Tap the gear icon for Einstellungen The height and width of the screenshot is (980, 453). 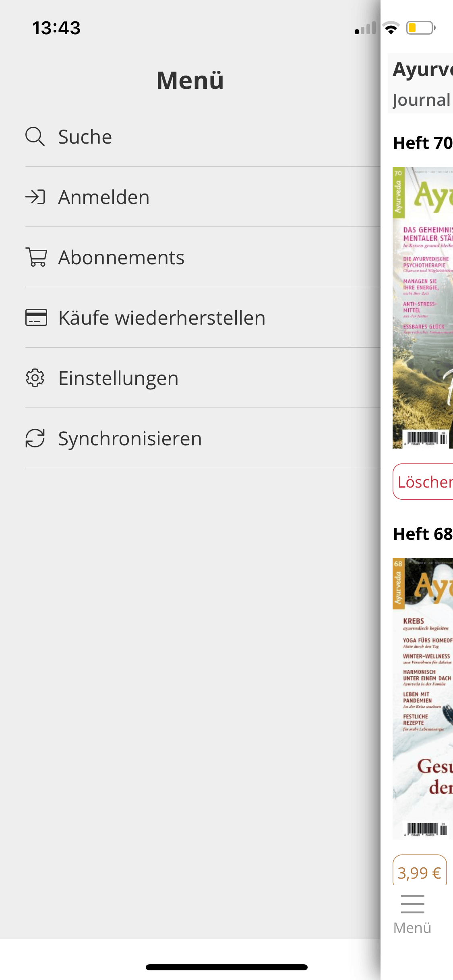click(35, 378)
